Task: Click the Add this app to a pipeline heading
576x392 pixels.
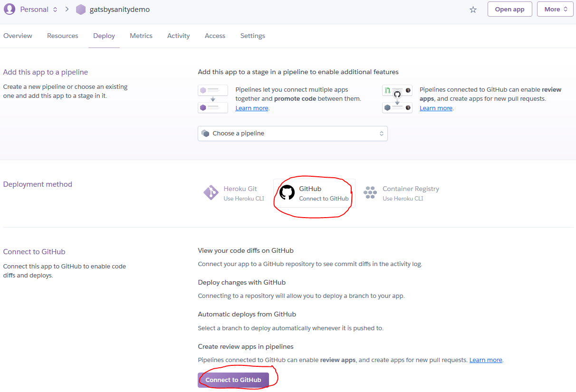Action: pyautogui.click(x=46, y=72)
